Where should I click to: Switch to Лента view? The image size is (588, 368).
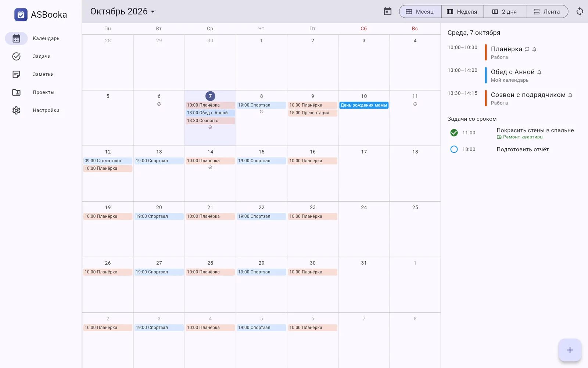pyautogui.click(x=547, y=12)
